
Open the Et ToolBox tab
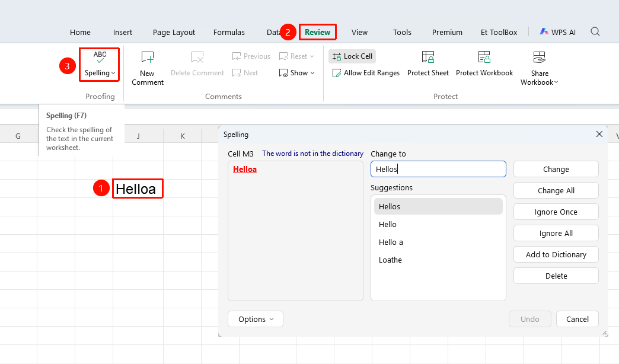499,33
